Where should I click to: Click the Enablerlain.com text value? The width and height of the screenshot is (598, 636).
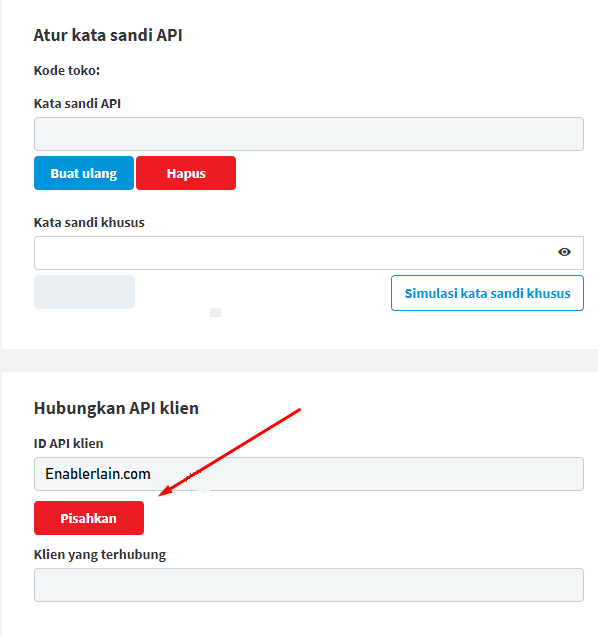coord(98,474)
